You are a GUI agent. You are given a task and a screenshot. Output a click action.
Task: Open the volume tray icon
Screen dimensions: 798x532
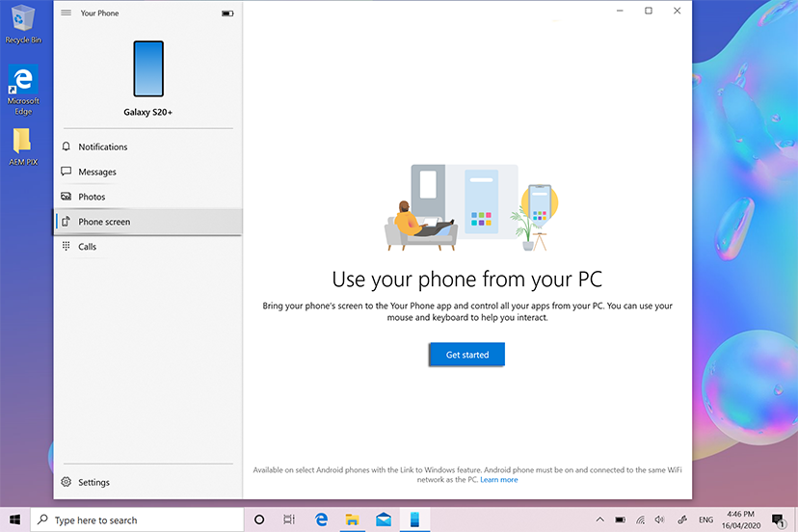659,519
